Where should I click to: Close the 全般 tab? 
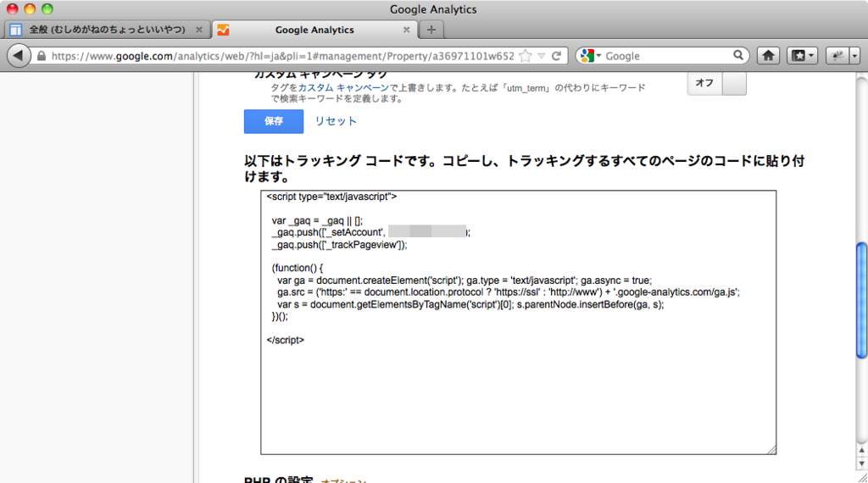[198, 30]
